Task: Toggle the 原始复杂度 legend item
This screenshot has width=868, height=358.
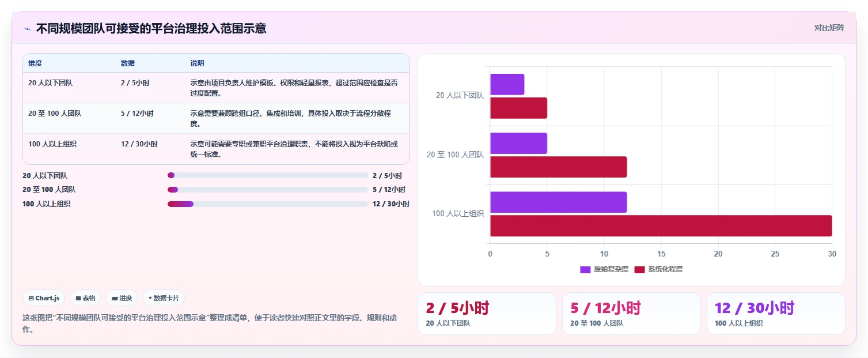Action: pyautogui.click(x=603, y=269)
